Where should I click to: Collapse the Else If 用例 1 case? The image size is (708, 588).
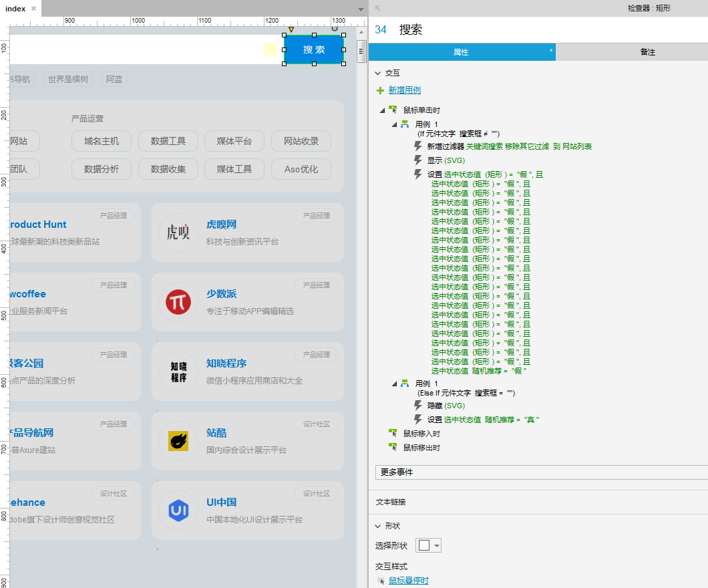(394, 384)
